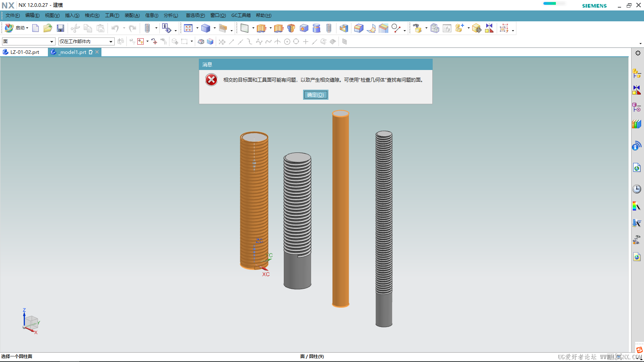Image resolution: width=644 pixels, height=362 pixels.
Task: Open the History clock tab in resource bar
Action: [637, 189]
